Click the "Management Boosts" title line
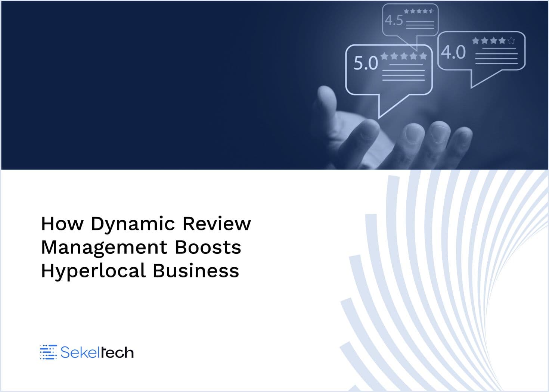The image size is (549, 392). [141, 247]
